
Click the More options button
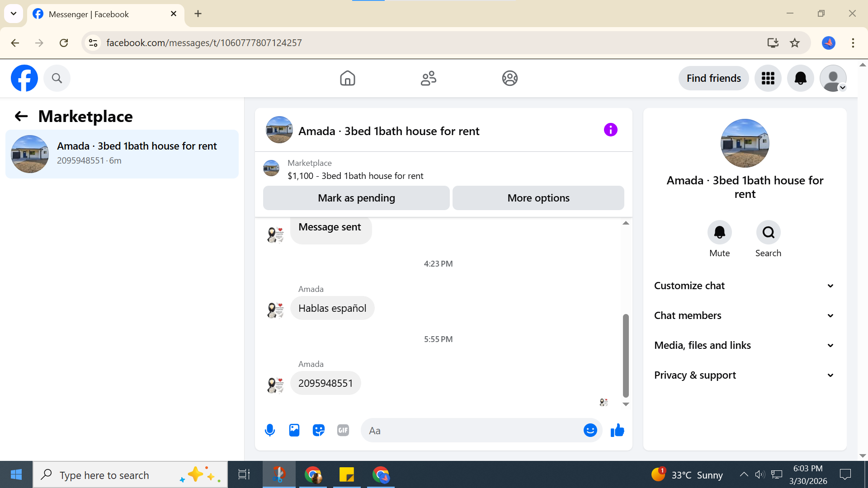(x=538, y=198)
